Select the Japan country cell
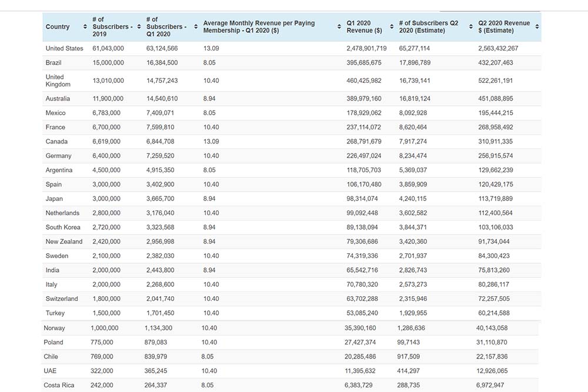This screenshot has width=588, height=392. 54,199
